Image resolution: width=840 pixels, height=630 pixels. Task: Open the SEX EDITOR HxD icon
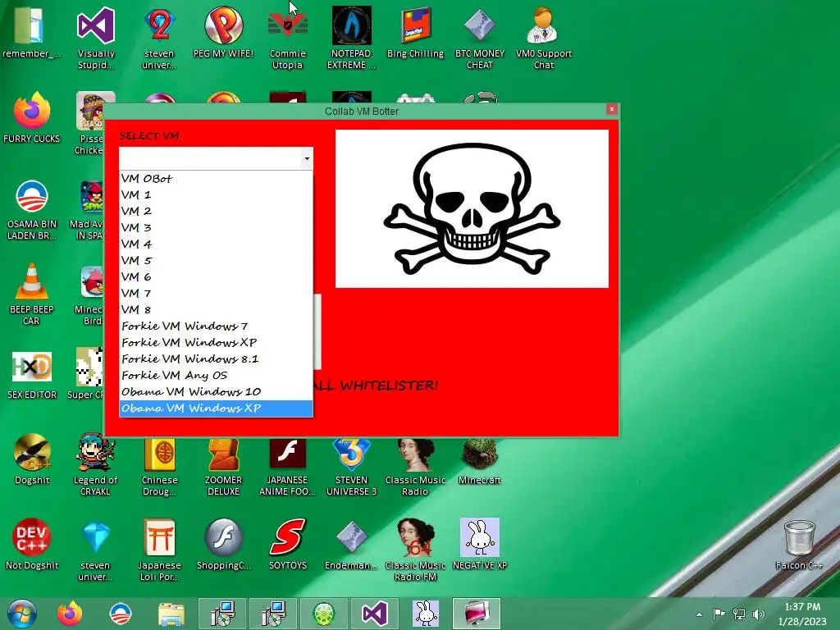(x=32, y=374)
